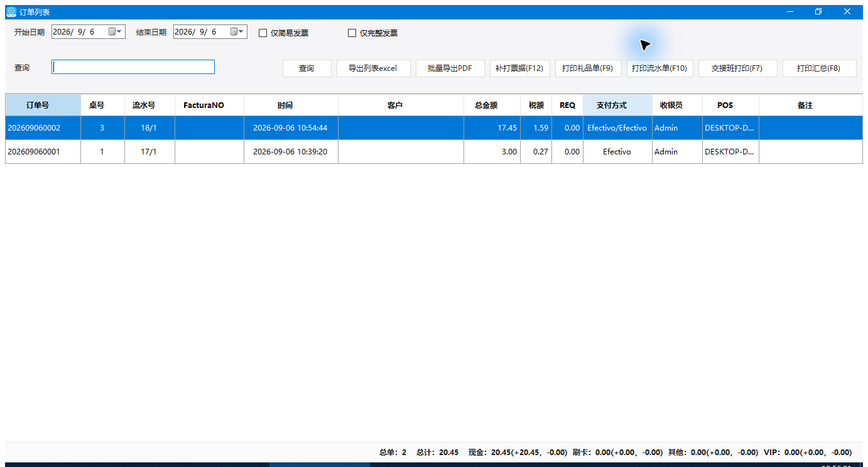This screenshot has height=467, width=868.
Task: Click the start date 2026/ 9/ 6 field
Action: (89, 32)
